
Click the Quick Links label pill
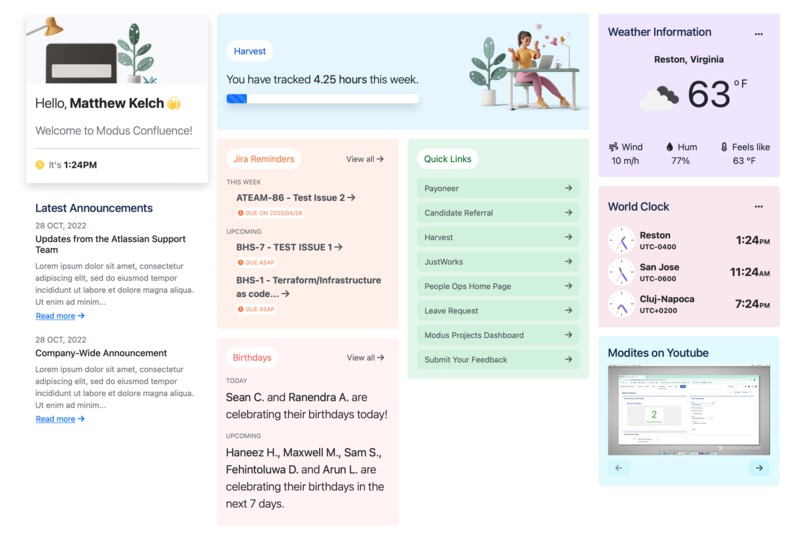(x=447, y=159)
